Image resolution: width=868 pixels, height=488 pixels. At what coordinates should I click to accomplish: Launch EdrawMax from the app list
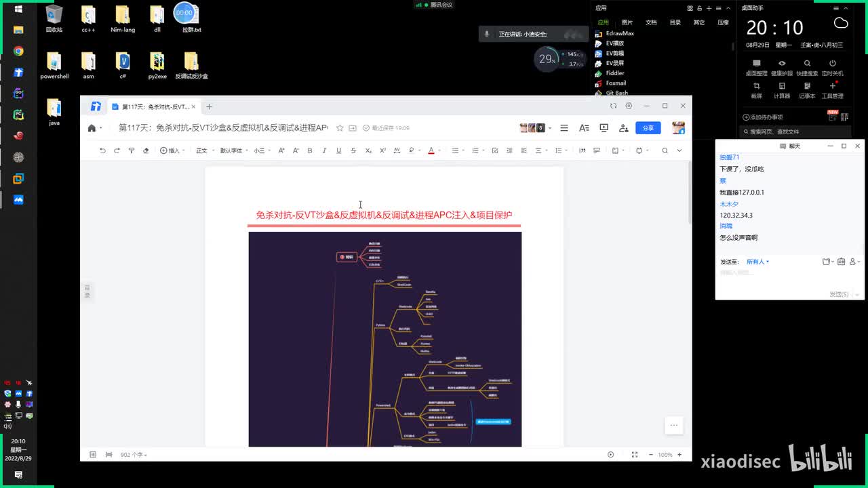click(x=614, y=33)
